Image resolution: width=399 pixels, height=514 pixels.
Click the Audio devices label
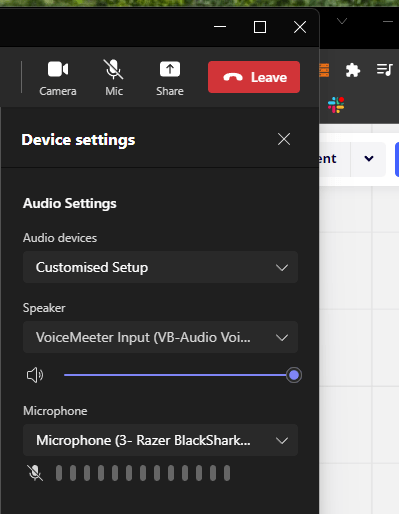(60, 238)
